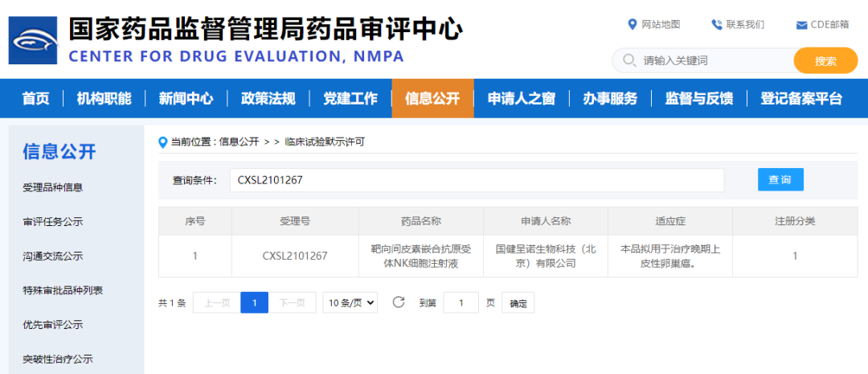Click the CDE fish logo
This screenshot has height=374, width=868.
[x=33, y=40]
